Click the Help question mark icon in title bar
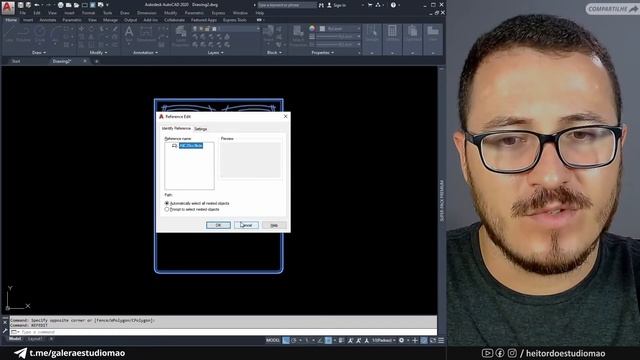The width and height of the screenshot is (640, 360). tap(393, 5)
